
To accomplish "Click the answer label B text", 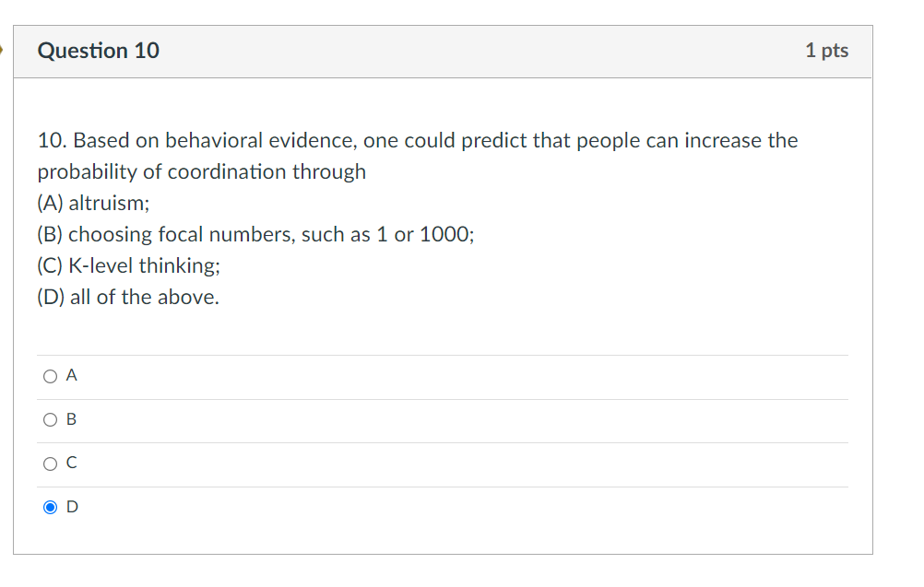I will click(71, 419).
